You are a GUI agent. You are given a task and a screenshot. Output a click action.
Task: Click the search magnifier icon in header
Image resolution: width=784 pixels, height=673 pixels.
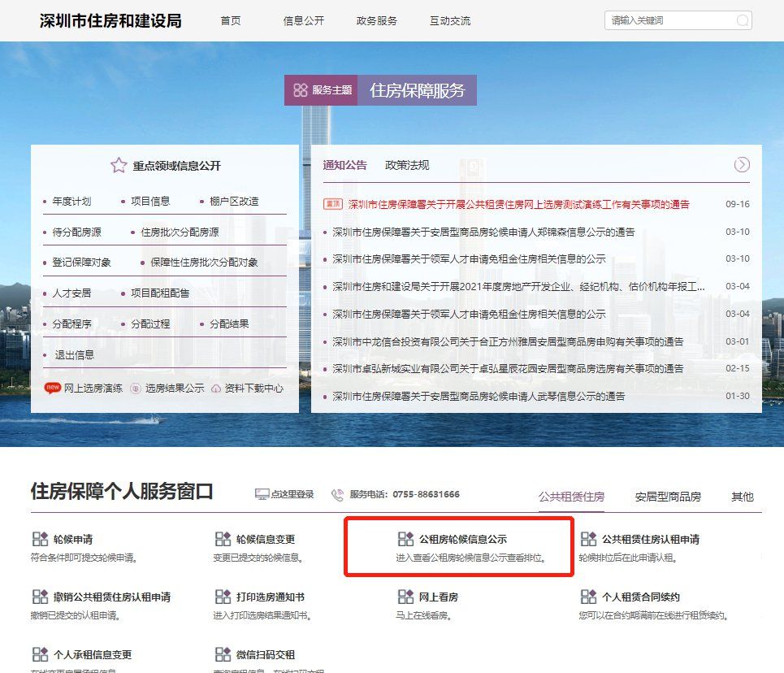pyautogui.click(x=743, y=20)
